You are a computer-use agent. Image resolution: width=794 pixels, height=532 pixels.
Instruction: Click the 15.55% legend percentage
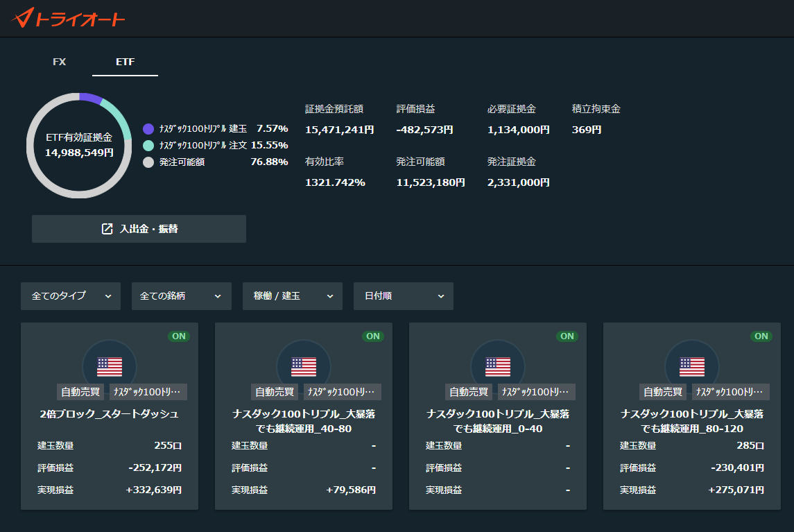click(269, 146)
